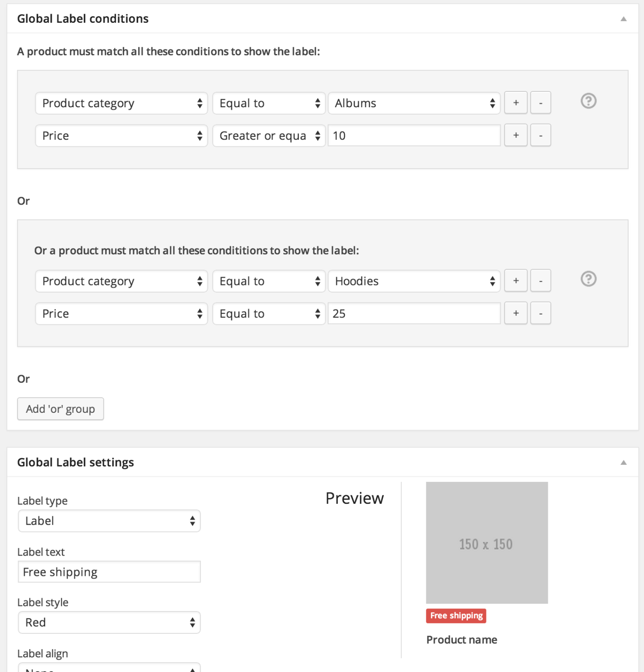
Task: Open the Label type dropdown
Action: click(109, 521)
